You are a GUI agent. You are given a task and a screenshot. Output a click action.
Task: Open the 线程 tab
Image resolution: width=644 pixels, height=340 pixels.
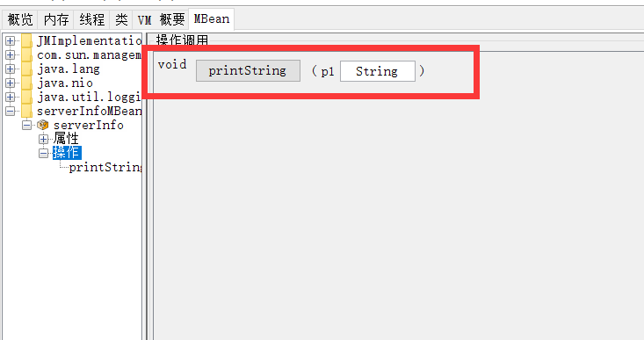point(92,19)
